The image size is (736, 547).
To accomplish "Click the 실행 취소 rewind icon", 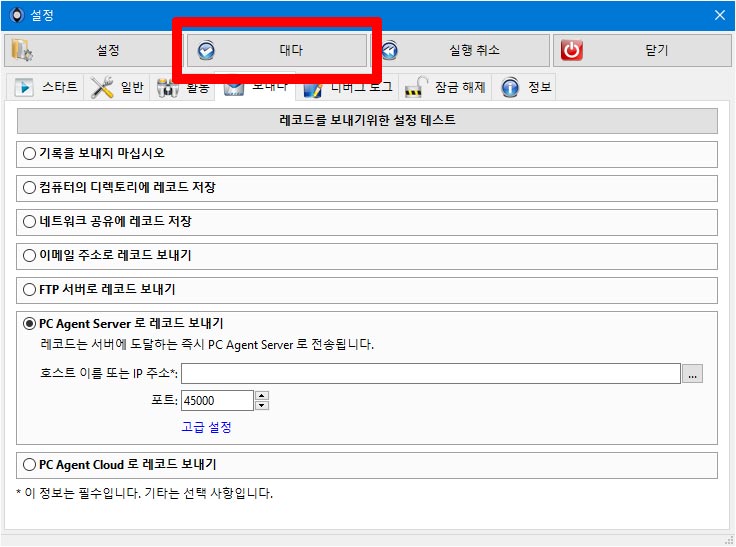I will [x=389, y=50].
